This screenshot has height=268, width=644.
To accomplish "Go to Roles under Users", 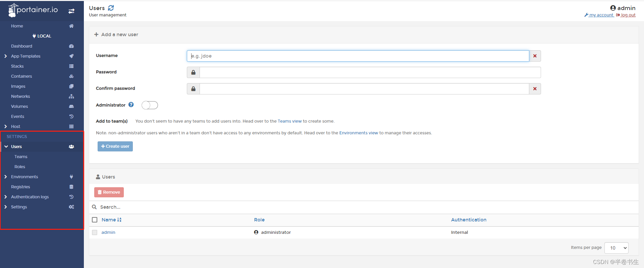I will coord(20,167).
